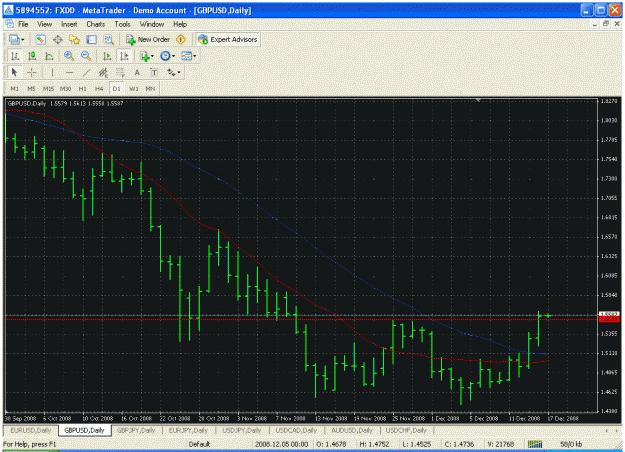Open the File menu
This screenshot has width=625, height=452.
click(x=23, y=24)
